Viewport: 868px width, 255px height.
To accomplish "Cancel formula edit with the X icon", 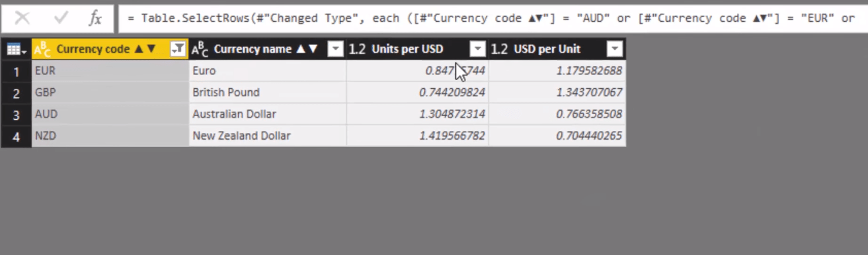I will pos(22,18).
